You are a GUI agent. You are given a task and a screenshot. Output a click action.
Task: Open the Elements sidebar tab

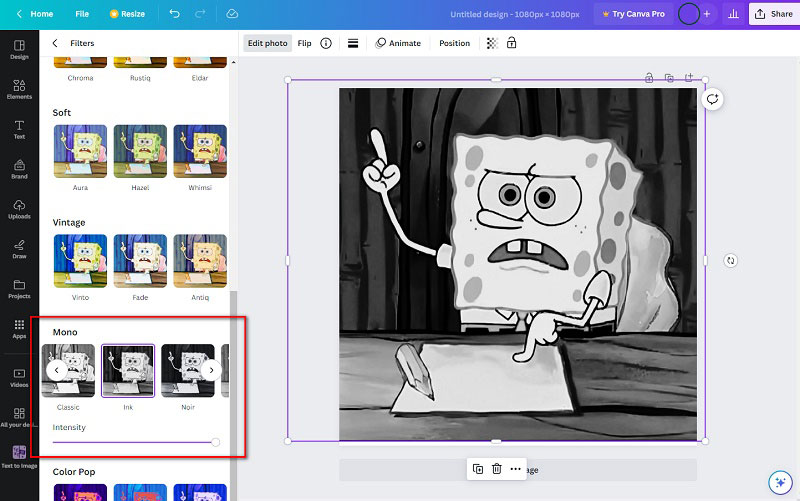(19, 89)
